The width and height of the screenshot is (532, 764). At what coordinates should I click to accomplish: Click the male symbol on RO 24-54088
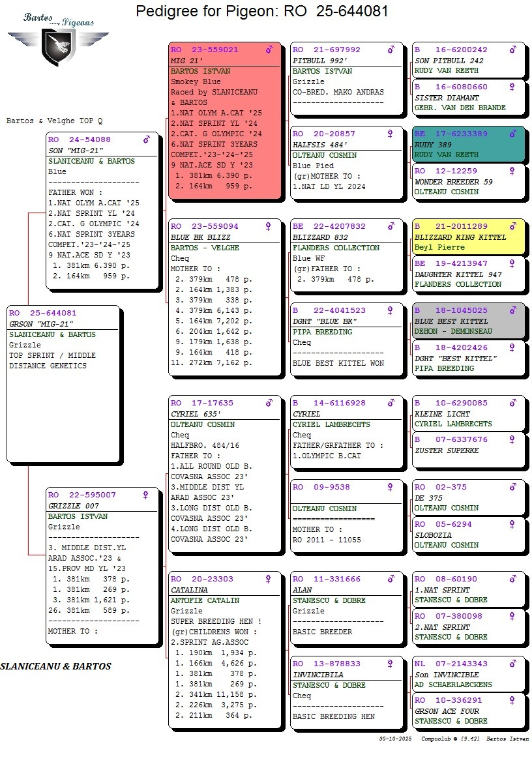coord(147,140)
